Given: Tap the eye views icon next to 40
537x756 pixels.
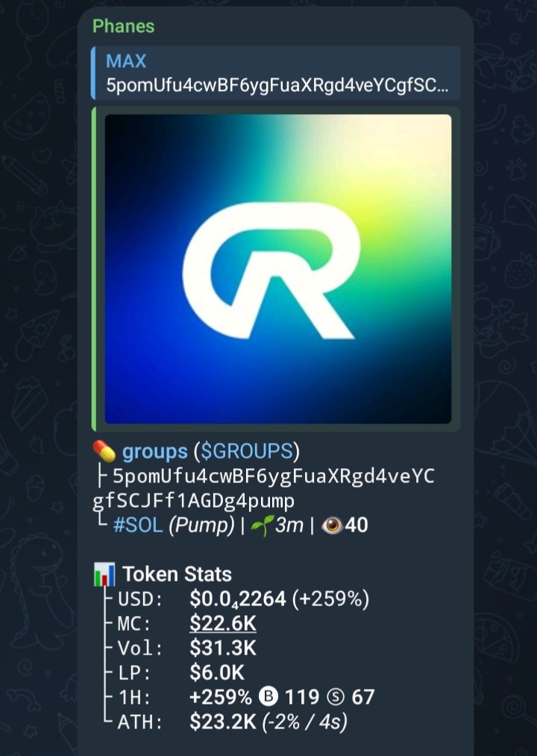Looking at the screenshot, I should 331,525.
